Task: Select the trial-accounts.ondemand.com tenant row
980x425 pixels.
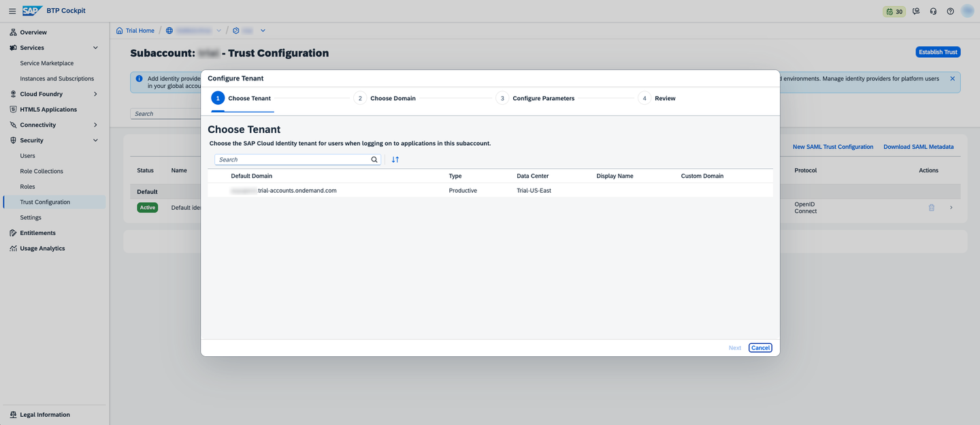Action: pos(490,191)
